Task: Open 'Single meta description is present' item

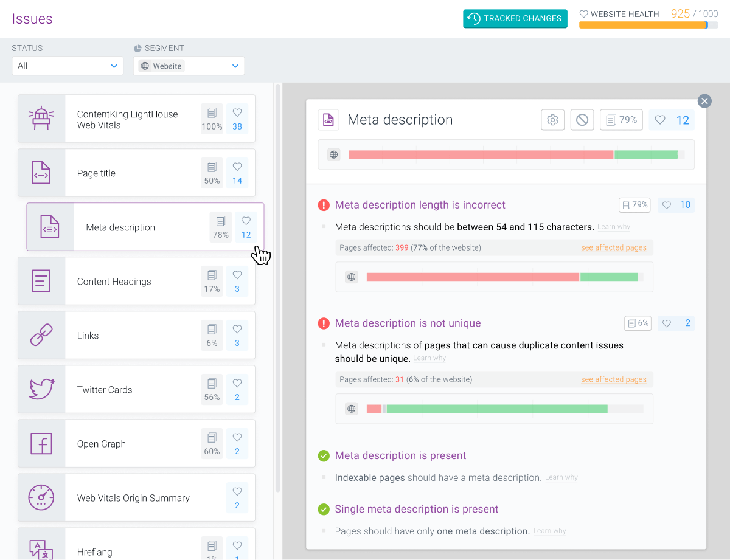Action: coord(417,509)
